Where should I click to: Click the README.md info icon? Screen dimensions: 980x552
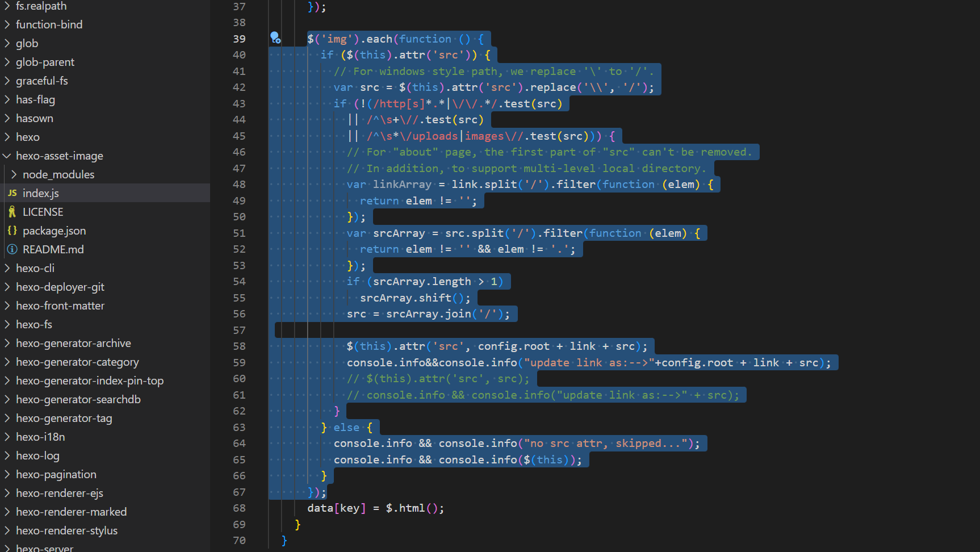[12, 249]
